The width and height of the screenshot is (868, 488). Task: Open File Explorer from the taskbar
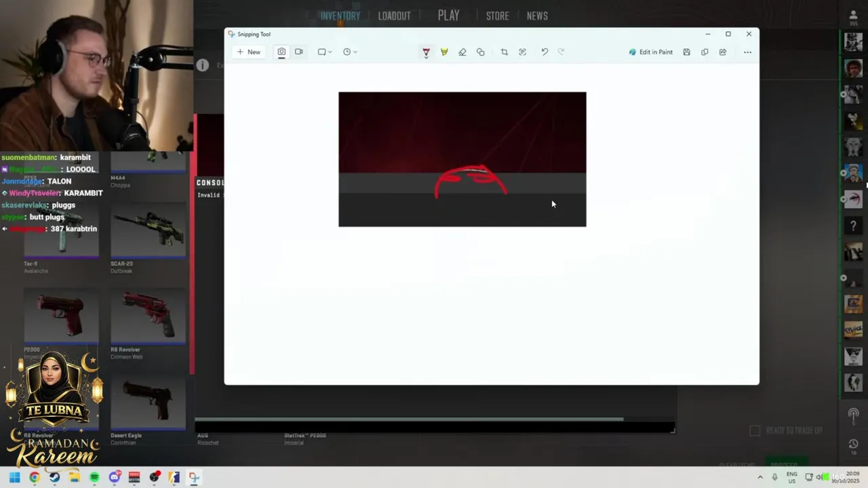pyautogui.click(x=74, y=477)
